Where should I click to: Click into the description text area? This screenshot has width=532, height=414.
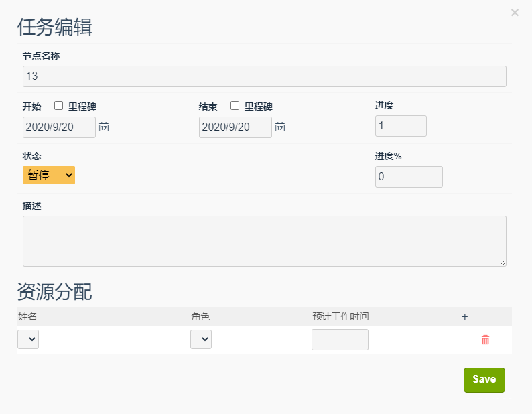coord(264,241)
